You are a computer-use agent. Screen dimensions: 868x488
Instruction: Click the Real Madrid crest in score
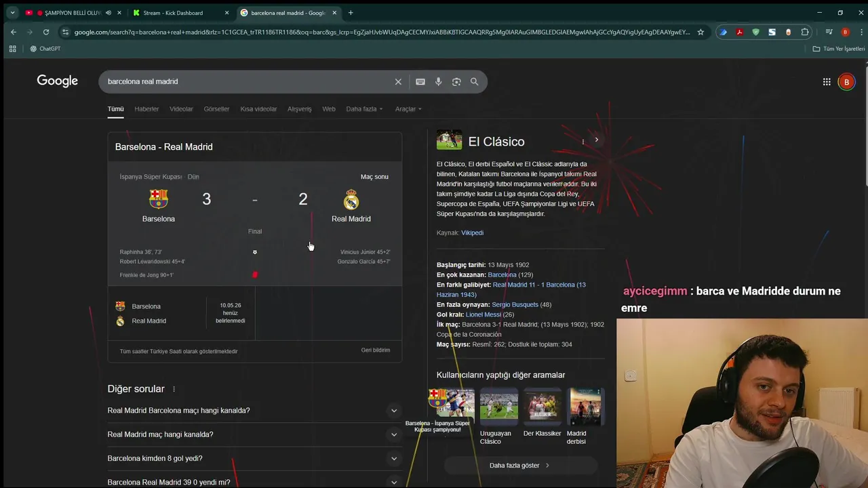[351, 199]
